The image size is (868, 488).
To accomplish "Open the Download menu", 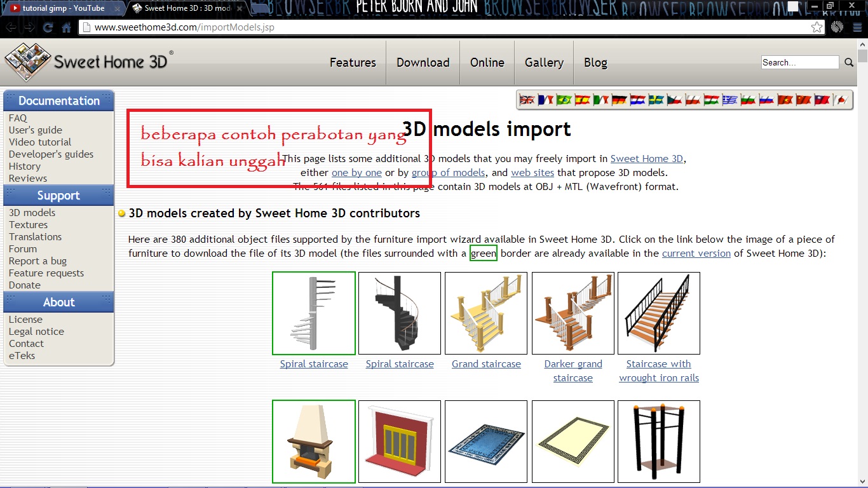I will coord(423,62).
